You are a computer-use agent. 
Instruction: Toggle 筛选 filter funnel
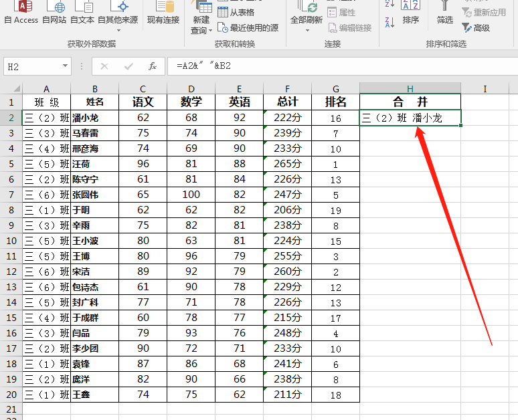tap(444, 13)
